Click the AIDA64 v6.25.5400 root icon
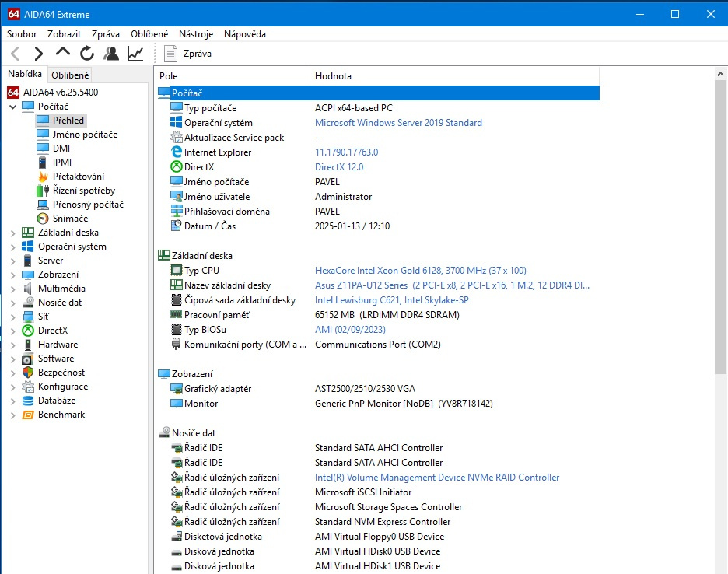This screenshot has width=728, height=574. [13, 92]
